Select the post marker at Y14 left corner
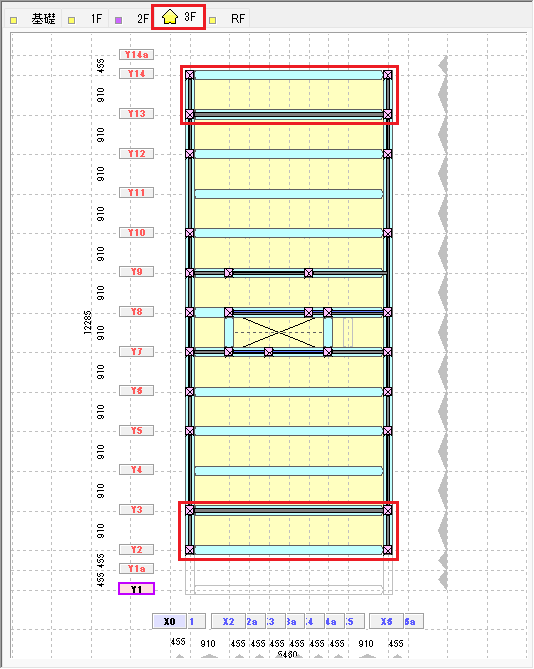The image size is (534, 669). (x=190, y=75)
